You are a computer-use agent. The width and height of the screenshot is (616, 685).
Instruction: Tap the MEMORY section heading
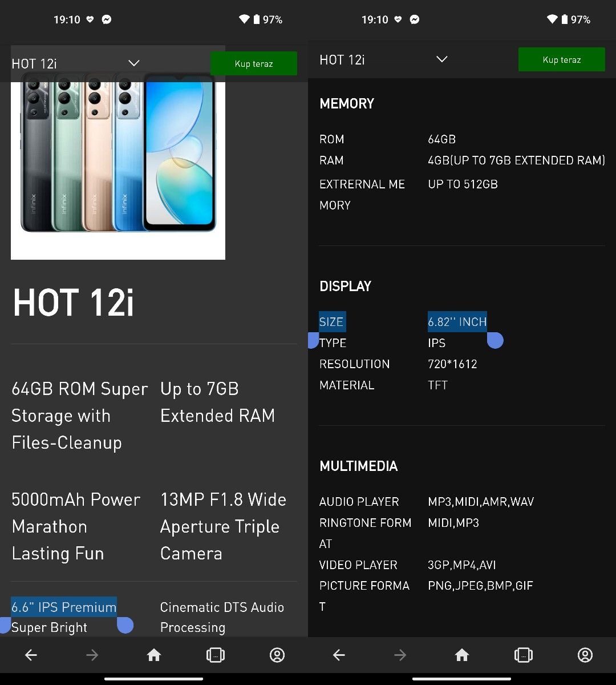tap(347, 103)
